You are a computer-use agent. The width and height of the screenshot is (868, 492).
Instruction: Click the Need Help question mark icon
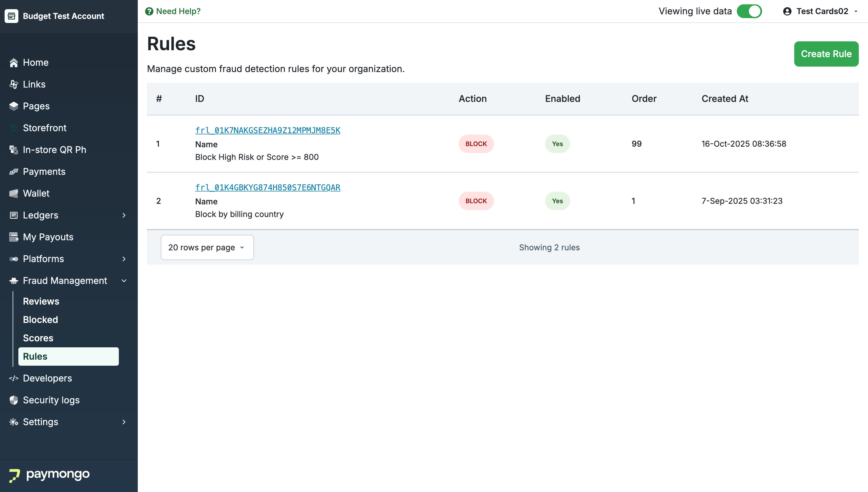(149, 11)
